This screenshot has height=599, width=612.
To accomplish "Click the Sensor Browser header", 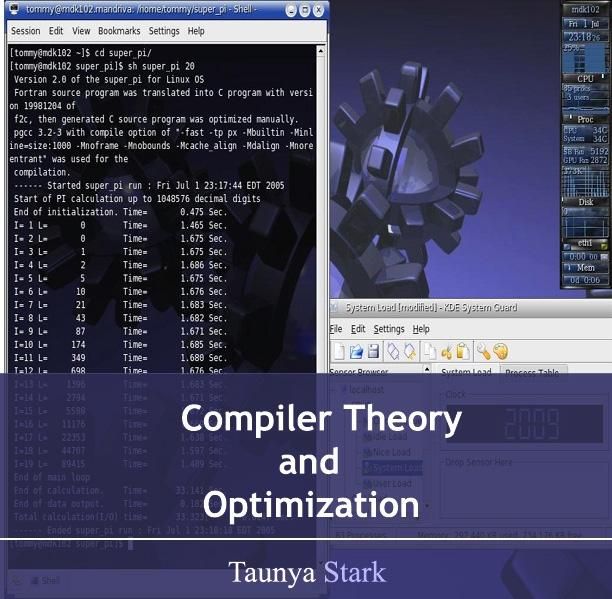I will click(x=359, y=371).
